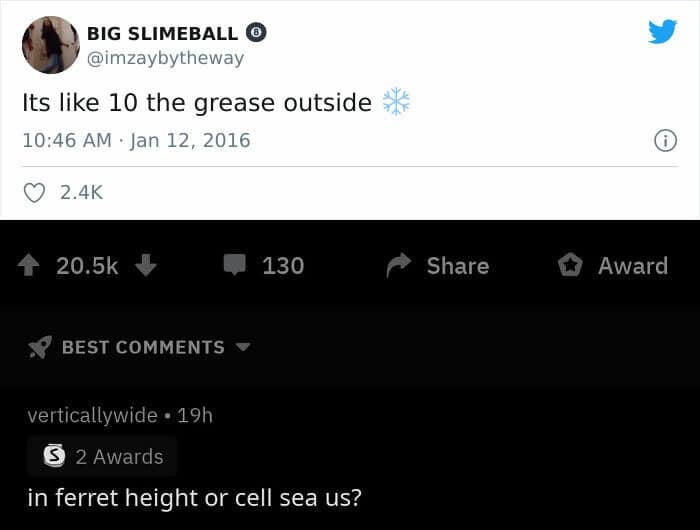Image resolution: width=700 pixels, height=530 pixels.
Task: Click the Award badge icon
Action: (x=570, y=265)
